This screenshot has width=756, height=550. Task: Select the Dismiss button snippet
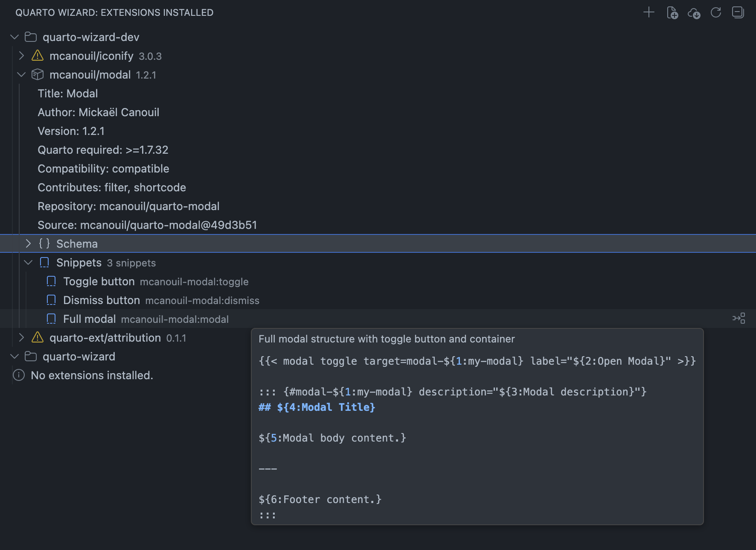click(x=102, y=300)
